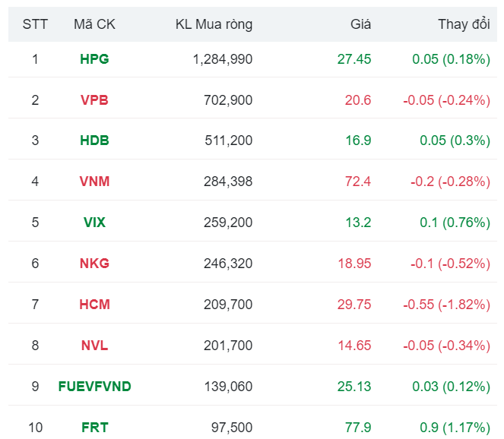Select VIX change 0.1 (0.76%)
This screenshot has height=439, width=504.
point(455,223)
